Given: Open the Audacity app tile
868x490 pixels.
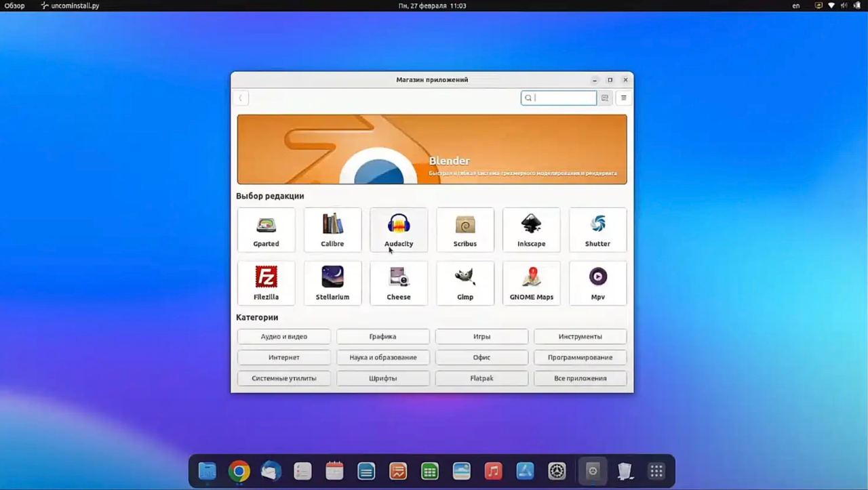Looking at the screenshot, I should pos(399,230).
